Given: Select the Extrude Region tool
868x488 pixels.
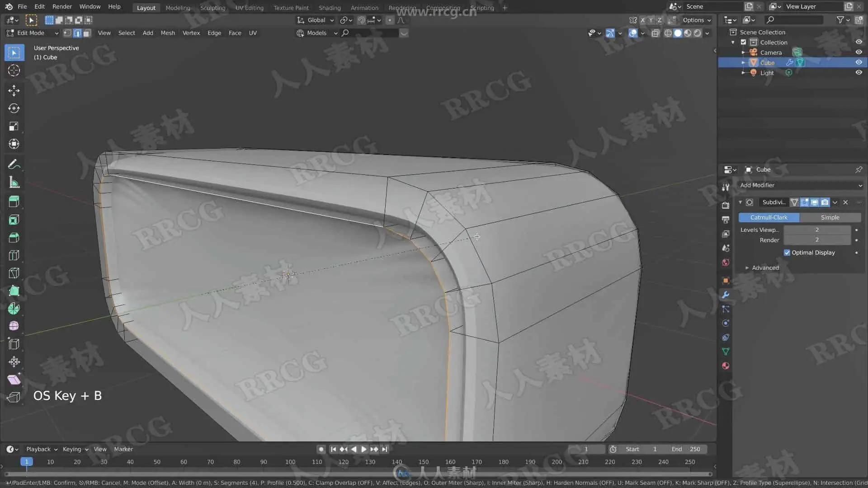Looking at the screenshot, I should (14, 202).
